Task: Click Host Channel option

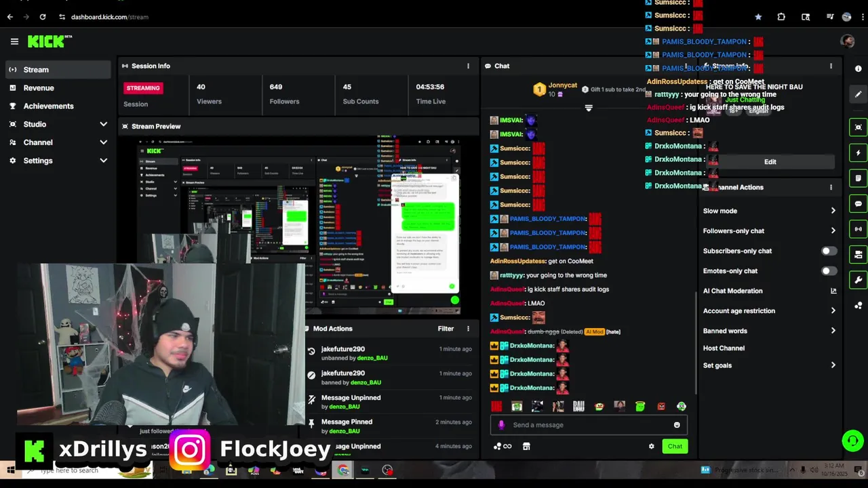Action: pos(724,348)
